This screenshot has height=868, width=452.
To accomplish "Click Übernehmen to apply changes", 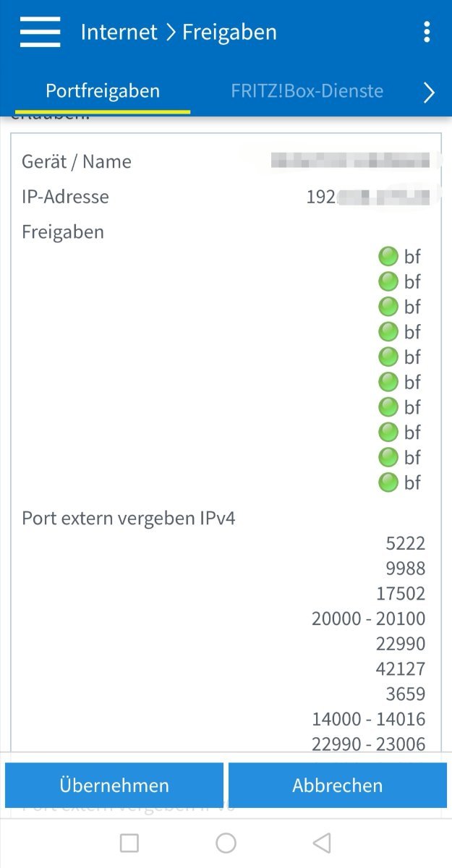I will (x=114, y=786).
